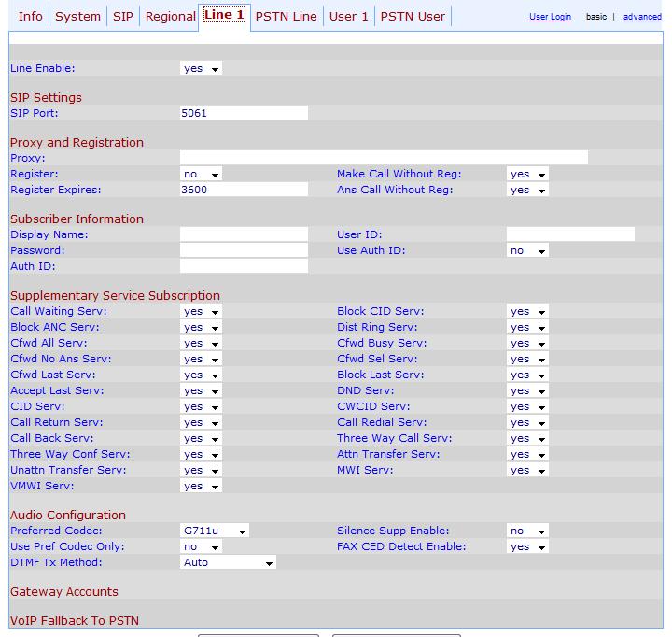Open Ans Call Without Reg dropdown
The height and width of the screenshot is (637, 672).
pos(527,190)
